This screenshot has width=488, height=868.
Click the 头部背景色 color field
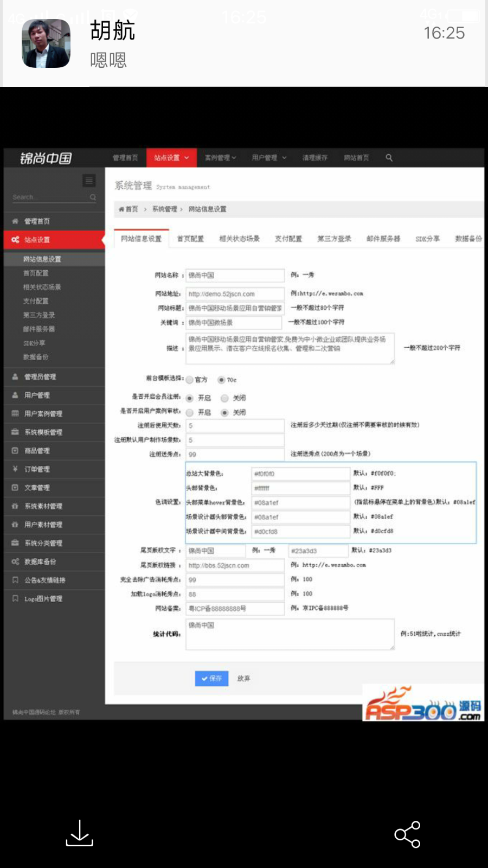pyautogui.click(x=301, y=488)
